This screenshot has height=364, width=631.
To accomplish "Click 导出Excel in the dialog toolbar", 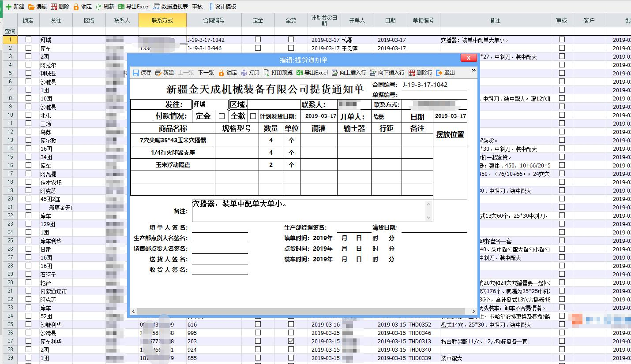I will point(312,73).
